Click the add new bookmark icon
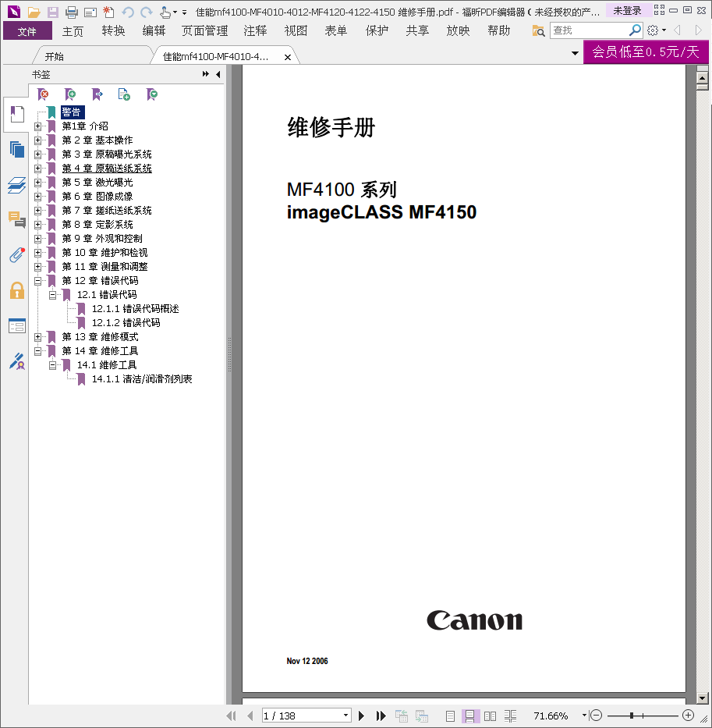 (69, 94)
